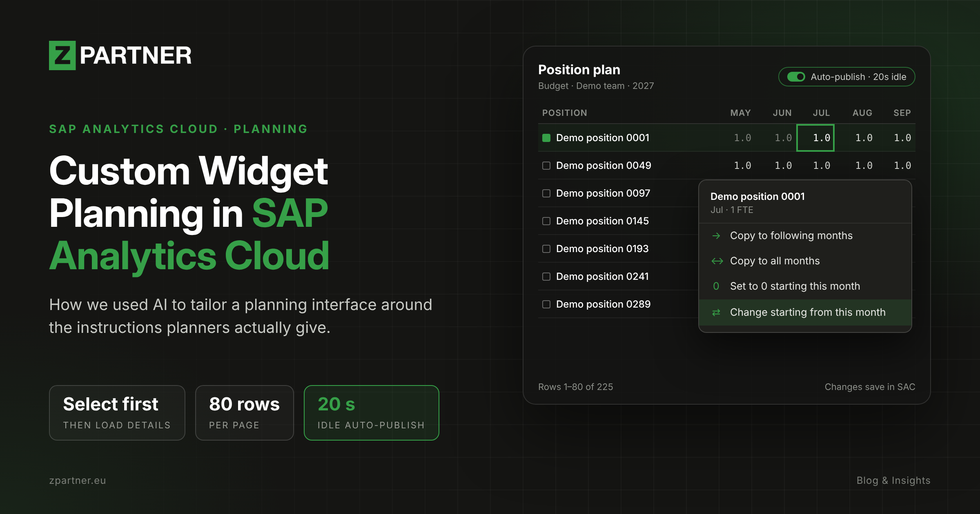Check the Demo position 0193 checkbox
Image resolution: width=980 pixels, height=514 pixels.
[546, 249]
